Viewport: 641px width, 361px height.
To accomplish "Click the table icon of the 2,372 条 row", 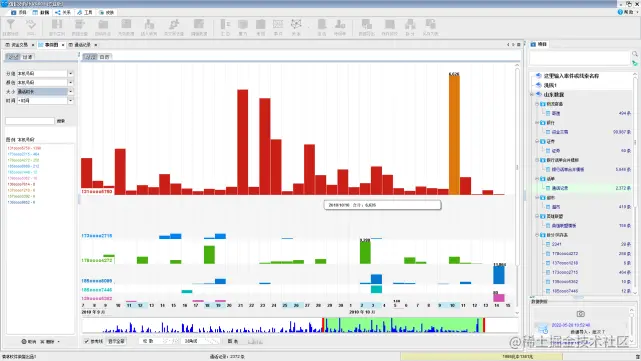I will point(548,188).
